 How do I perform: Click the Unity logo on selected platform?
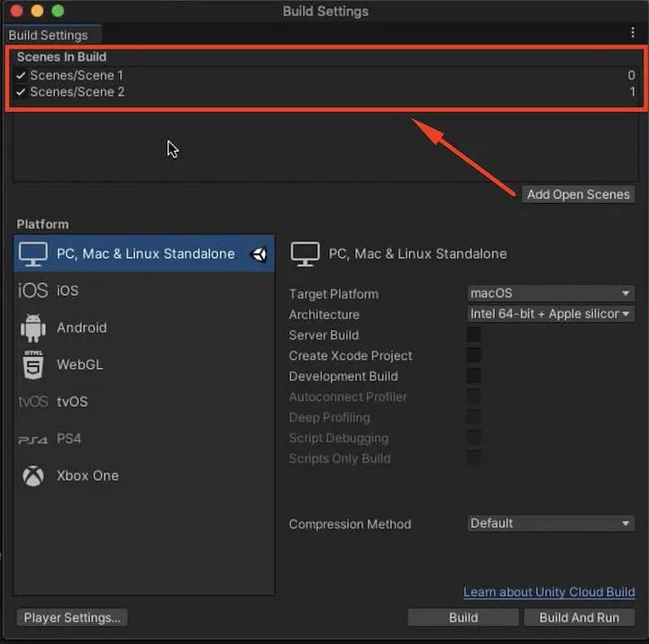[x=259, y=254]
